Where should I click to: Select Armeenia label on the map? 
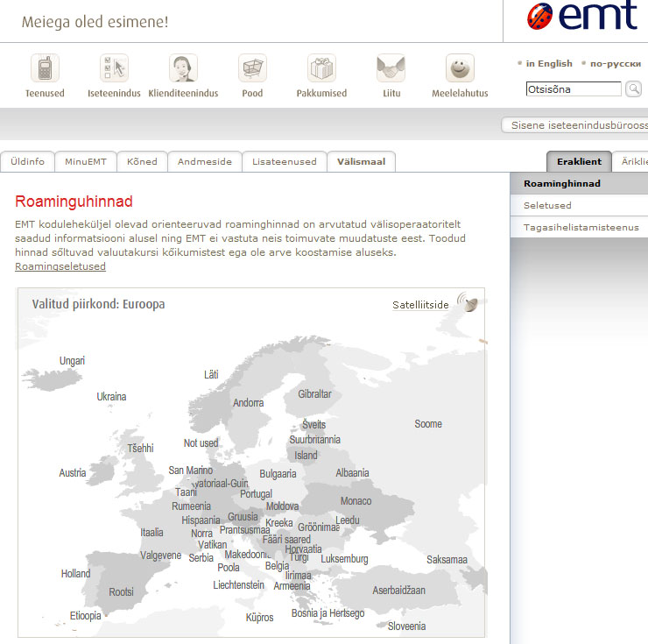tap(292, 585)
